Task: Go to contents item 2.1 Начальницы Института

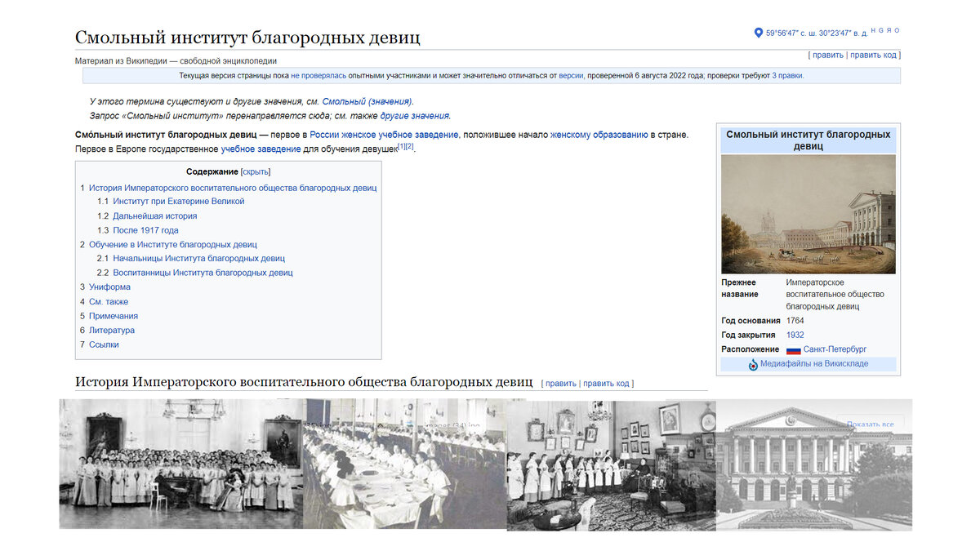Action: pos(190,259)
